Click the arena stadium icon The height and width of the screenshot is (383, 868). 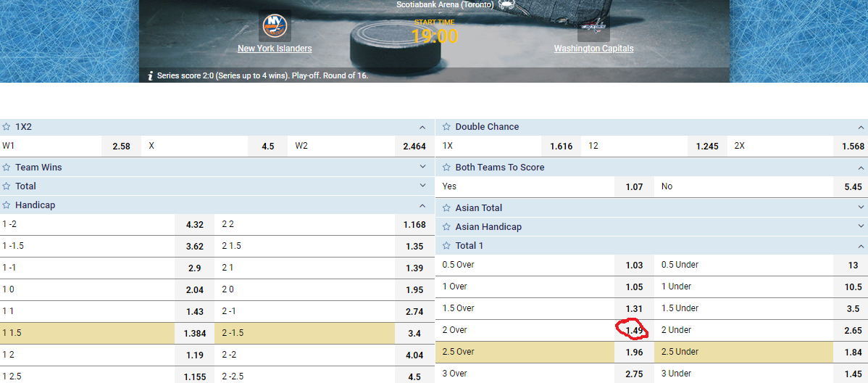tap(506, 4)
